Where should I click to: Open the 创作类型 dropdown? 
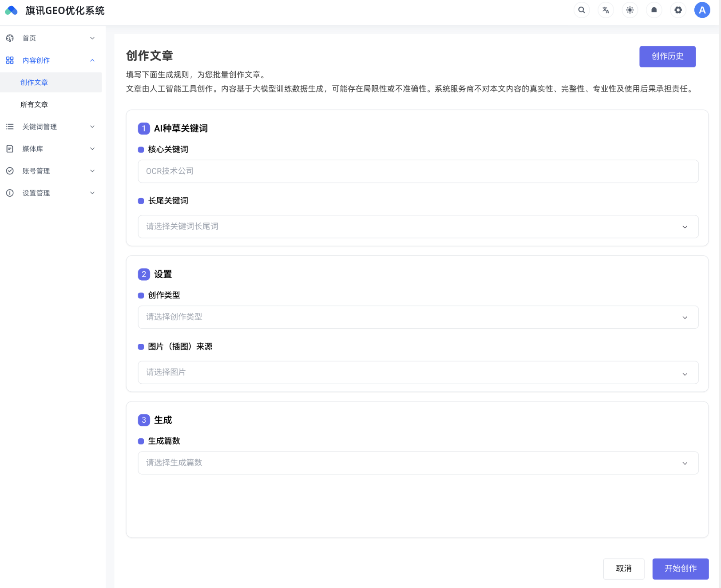(418, 317)
